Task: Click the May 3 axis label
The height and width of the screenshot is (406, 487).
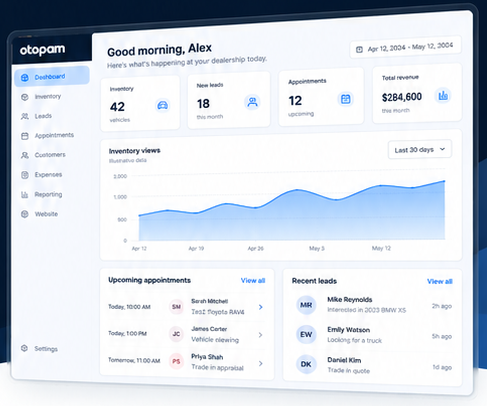Action: click(317, 248)
